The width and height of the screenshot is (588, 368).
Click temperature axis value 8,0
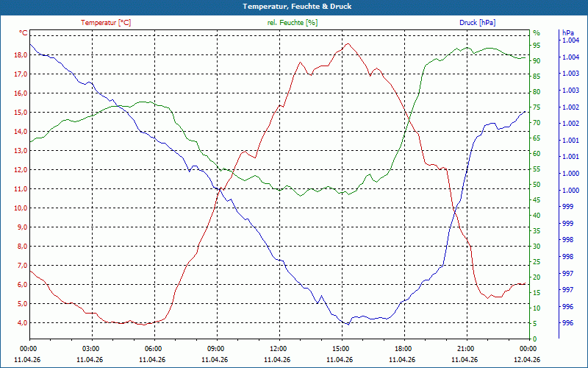22,247
